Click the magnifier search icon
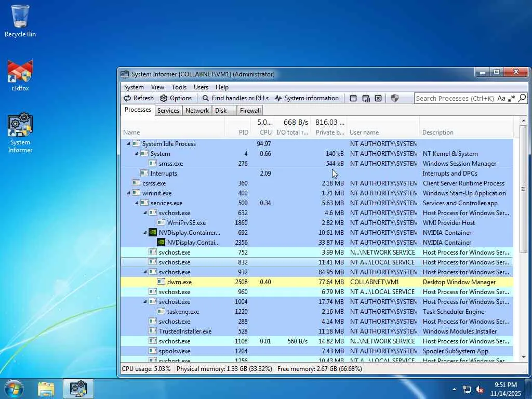 522,98
